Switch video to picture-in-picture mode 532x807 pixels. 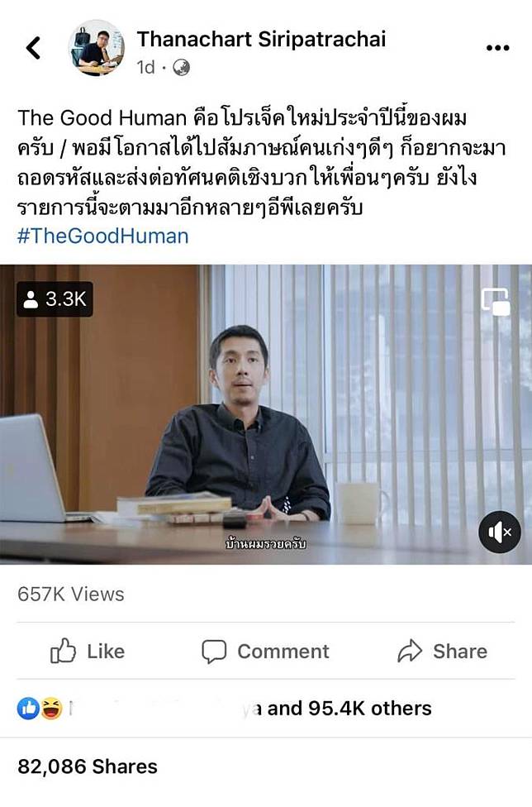(x=496, y=302)
